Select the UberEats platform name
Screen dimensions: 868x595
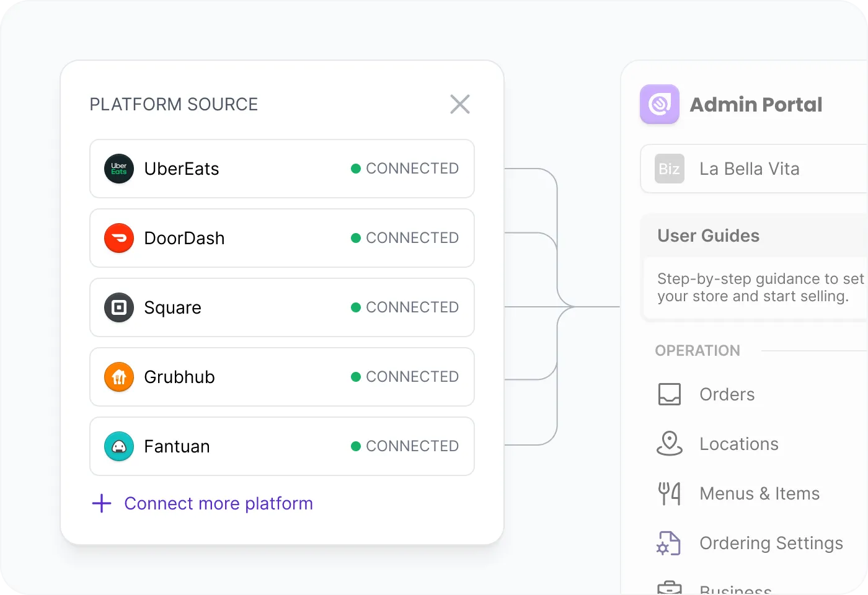[x=182, y=169]
